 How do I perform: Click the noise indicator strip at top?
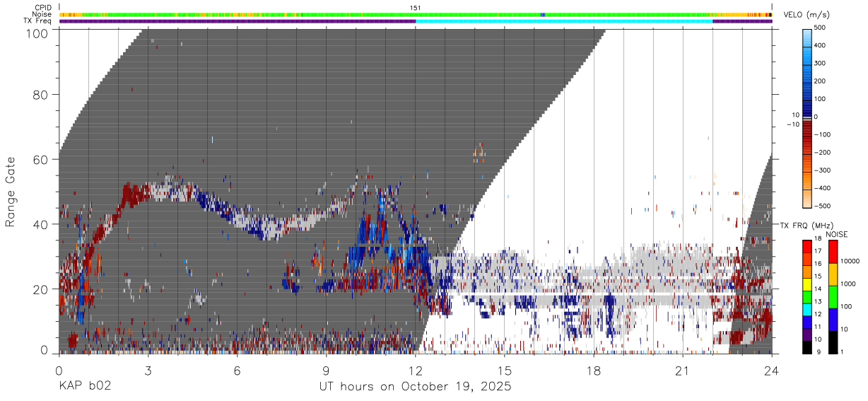pyautogui.click(x=416, y=14)
